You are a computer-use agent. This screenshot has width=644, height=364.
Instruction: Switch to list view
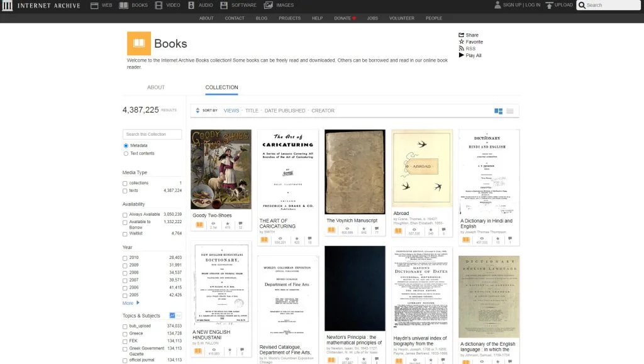point(509,111)
